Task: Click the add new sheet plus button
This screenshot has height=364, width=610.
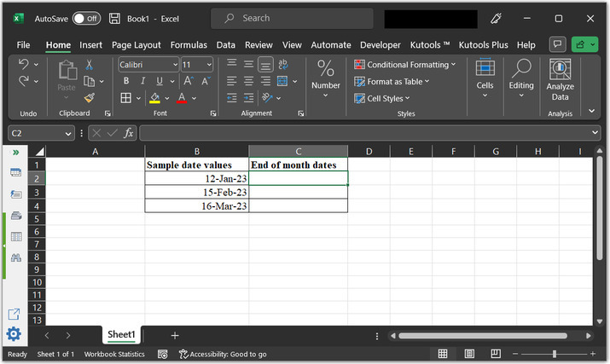Action: tap(175, 336)
